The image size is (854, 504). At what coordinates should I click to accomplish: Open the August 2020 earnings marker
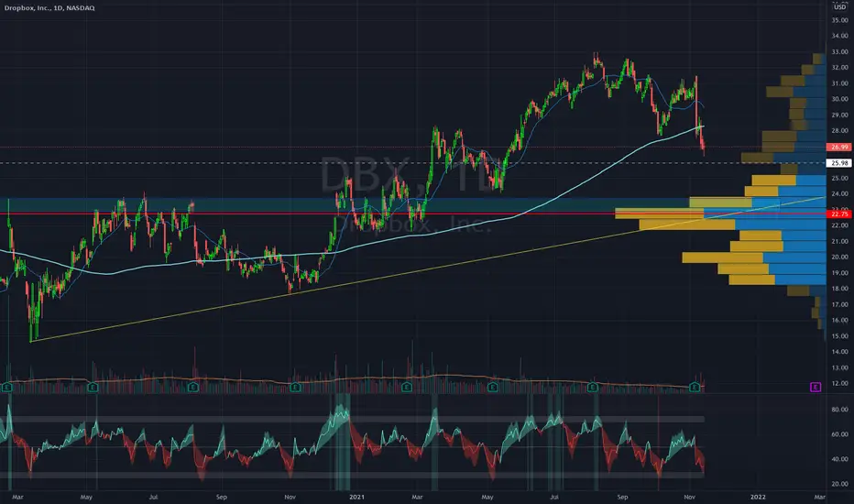tap(193, 388)
